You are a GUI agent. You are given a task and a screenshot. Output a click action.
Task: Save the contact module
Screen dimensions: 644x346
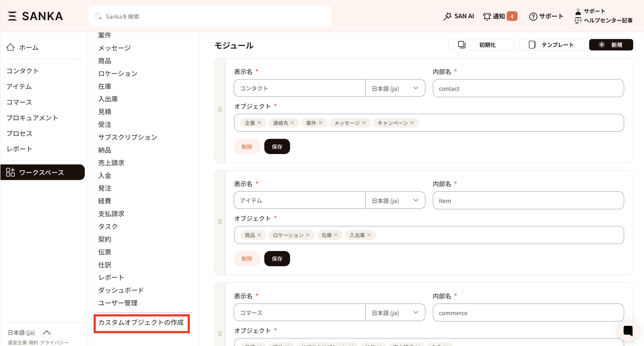(x=277, y=147)
